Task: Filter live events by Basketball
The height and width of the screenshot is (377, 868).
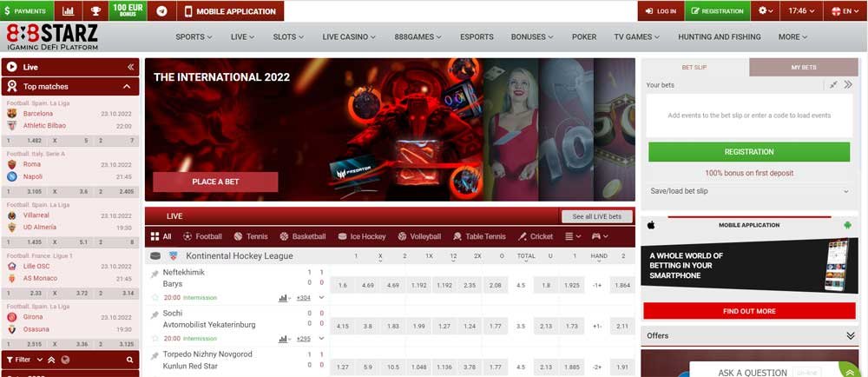Action: click(x=302, y=236)
